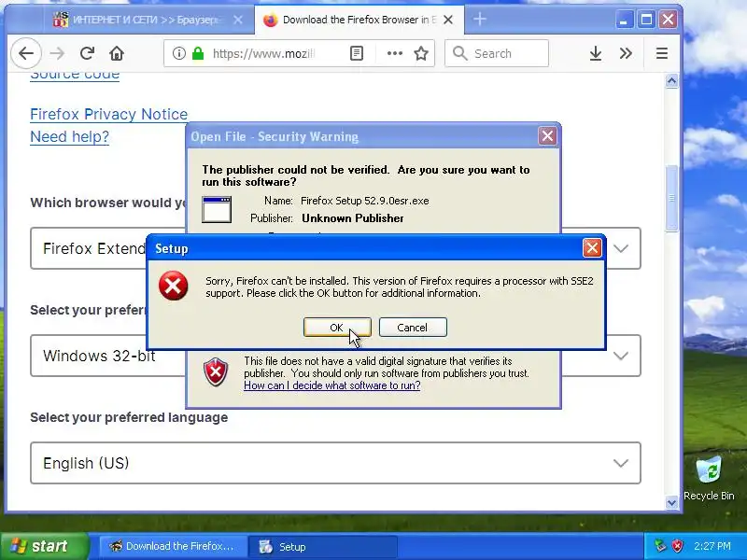
Task: Click the Firefox Setup 52.9.0esr.exe file name
Action: (365, 201)
